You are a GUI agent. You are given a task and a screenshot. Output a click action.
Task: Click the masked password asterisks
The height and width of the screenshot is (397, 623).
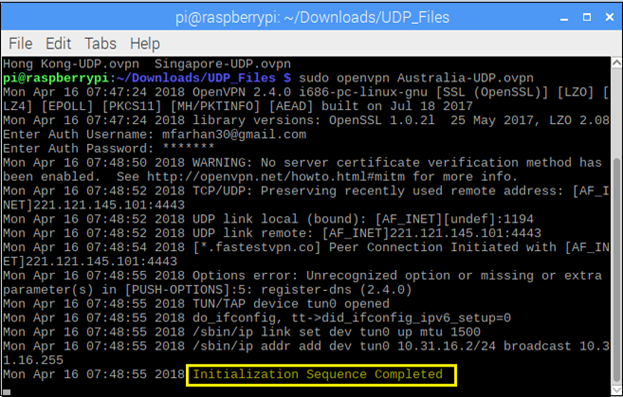188,148
